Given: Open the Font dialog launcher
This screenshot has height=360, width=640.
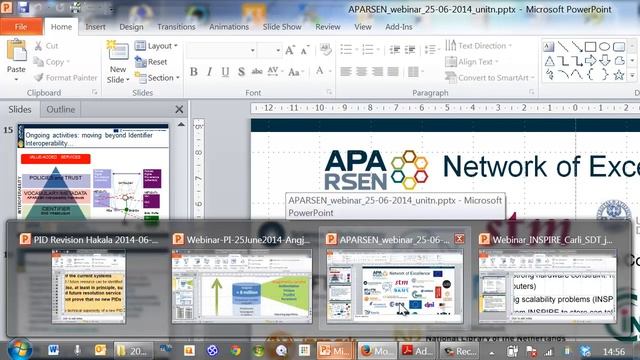Looking at the screenshot, I should [329, 93].
